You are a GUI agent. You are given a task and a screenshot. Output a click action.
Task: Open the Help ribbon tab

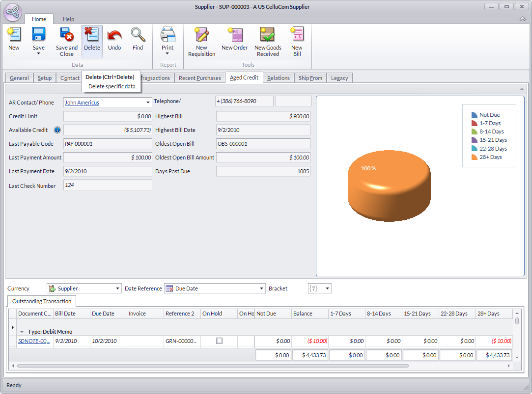(x=69, y=19)
